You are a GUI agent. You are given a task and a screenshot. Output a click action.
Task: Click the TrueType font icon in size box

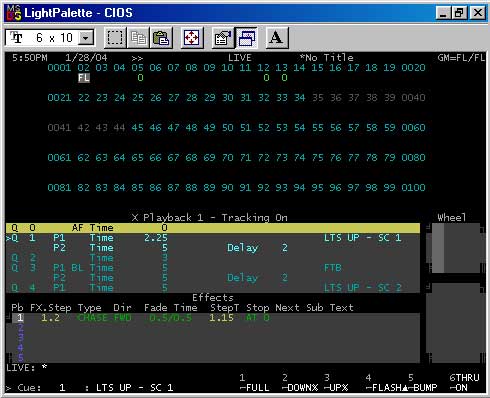(x=16, y=38)
